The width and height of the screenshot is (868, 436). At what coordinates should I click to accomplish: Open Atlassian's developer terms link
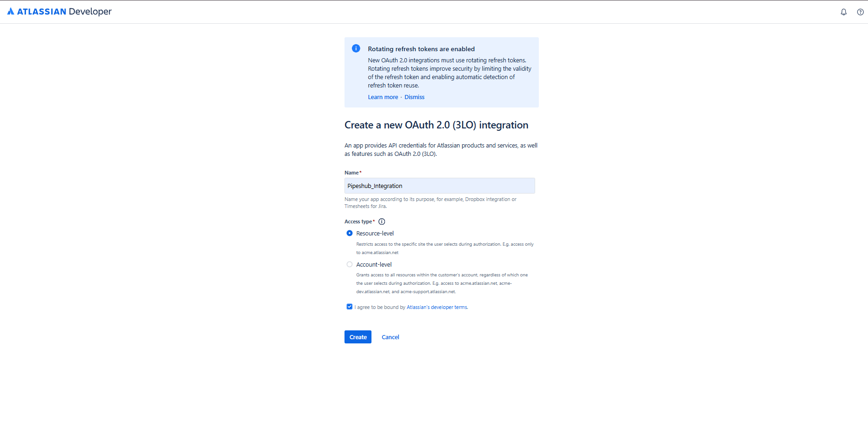click(437, 307)
